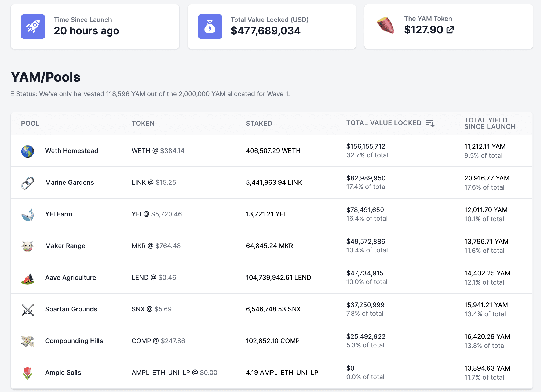Select the Weth Homestead pool name
The height and width of the screenshot is (392, 541).
[x=72, y=151]
